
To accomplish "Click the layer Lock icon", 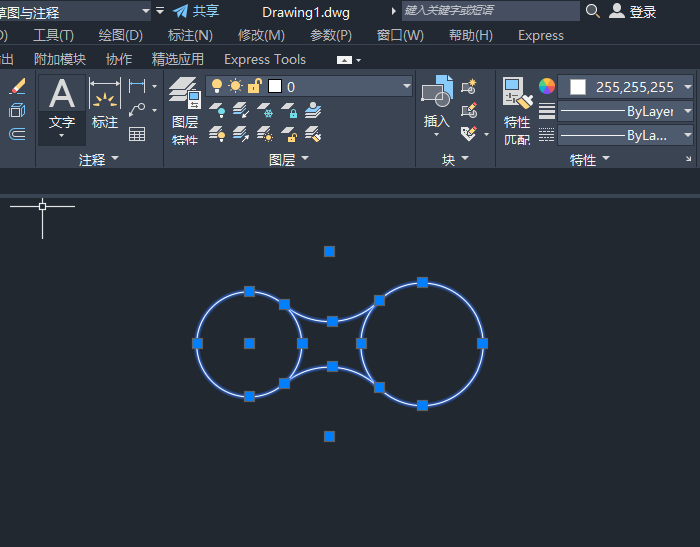I will point(289,110).
